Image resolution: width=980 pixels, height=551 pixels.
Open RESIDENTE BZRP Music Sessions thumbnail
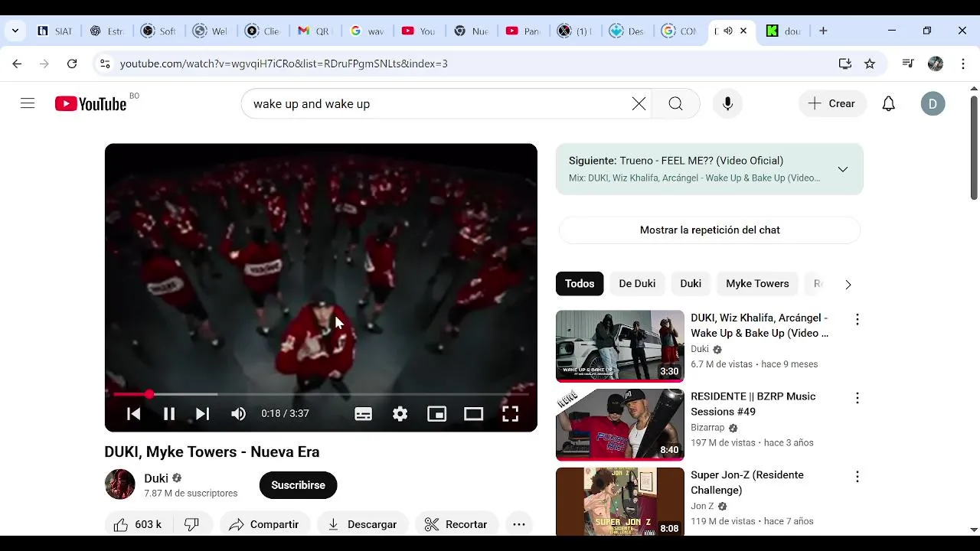tap(620, 425)
